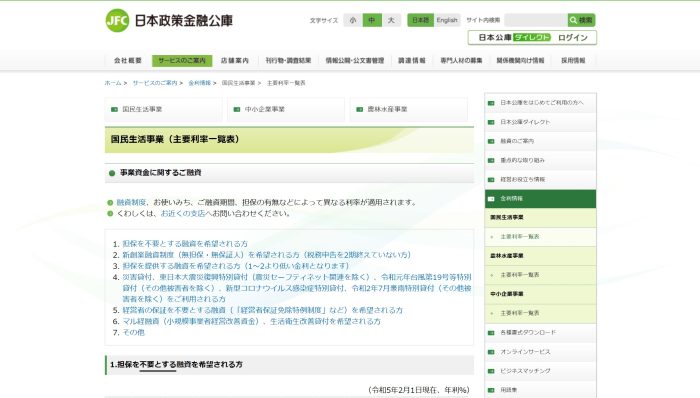Open 主要利率一覧表 under sidebar 中小企業事業

pos(520,314)
